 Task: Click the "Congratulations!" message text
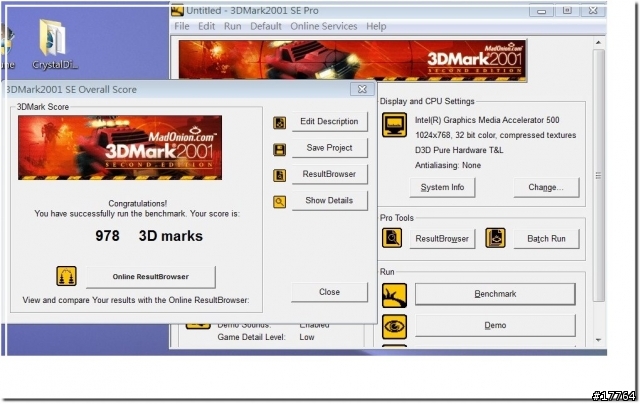click(x=138, y=203)
